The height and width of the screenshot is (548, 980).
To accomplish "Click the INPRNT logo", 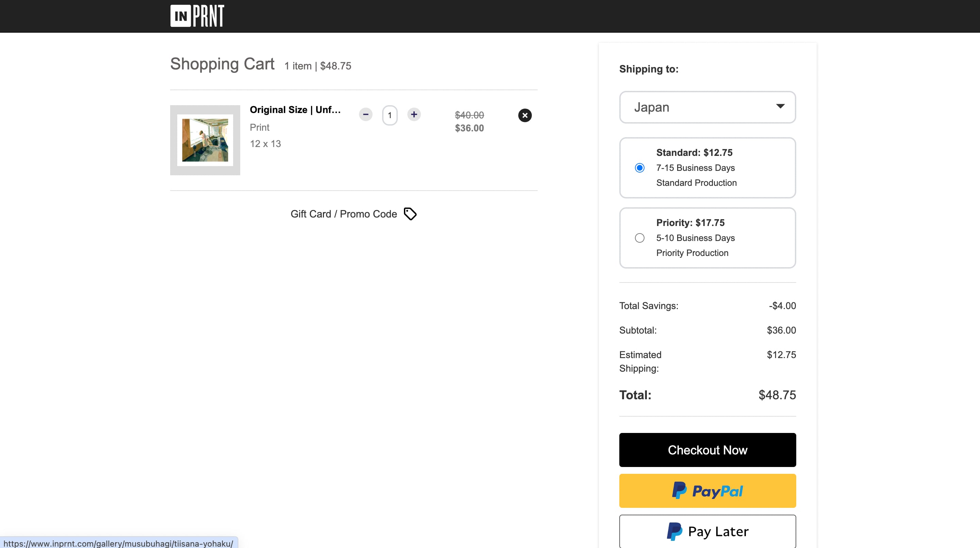I will click(197, 16).
